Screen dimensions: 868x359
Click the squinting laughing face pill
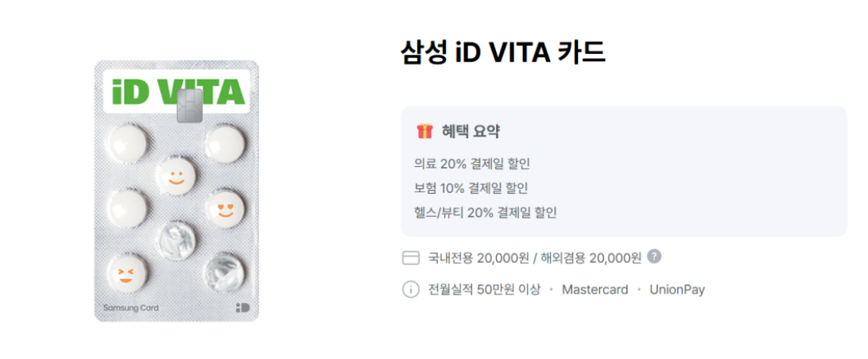coord(126,272)
